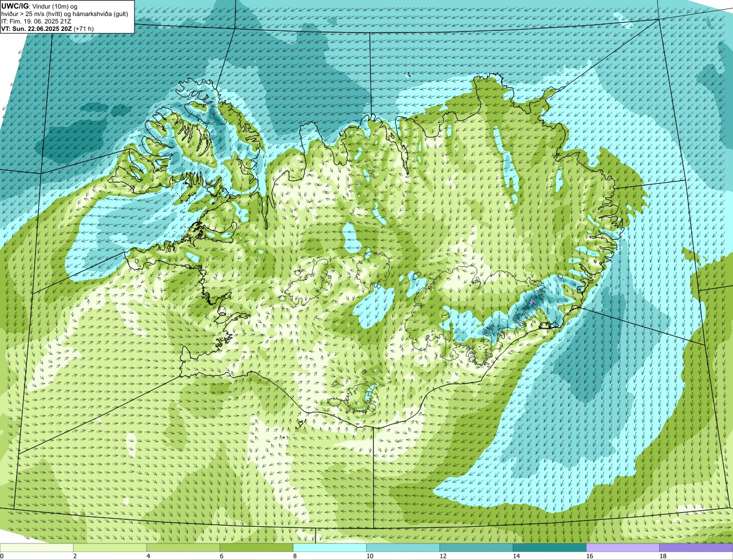The height and width of the screenshot is (560, 733).
Task: Click the dark teal 14–16 m/s legend swatch
Action: pyautogui.click(x=550, y=547)
